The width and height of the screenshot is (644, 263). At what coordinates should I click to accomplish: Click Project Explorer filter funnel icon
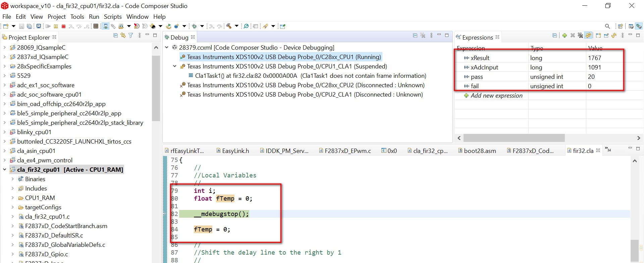pyautogui.click(x=131, y=35)
